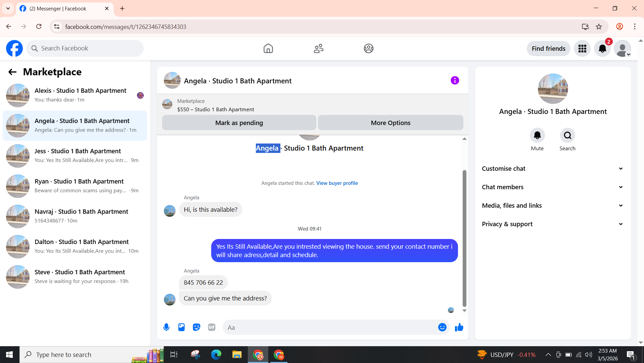Open the Ryan conversation
Image resolution: width=644 pixels, height=363 pixels.
coord(75,186)
